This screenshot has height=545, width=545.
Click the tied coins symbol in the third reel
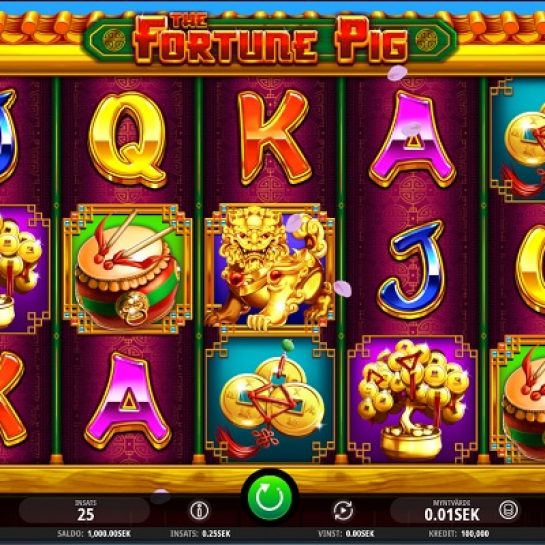[x=270, y=400]
